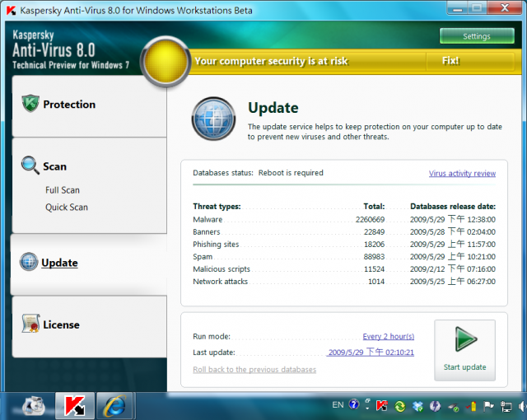Click the Start update button
The width and height of the screenshot is (527, 420).
pyautogui.click(x=464, y=350)
